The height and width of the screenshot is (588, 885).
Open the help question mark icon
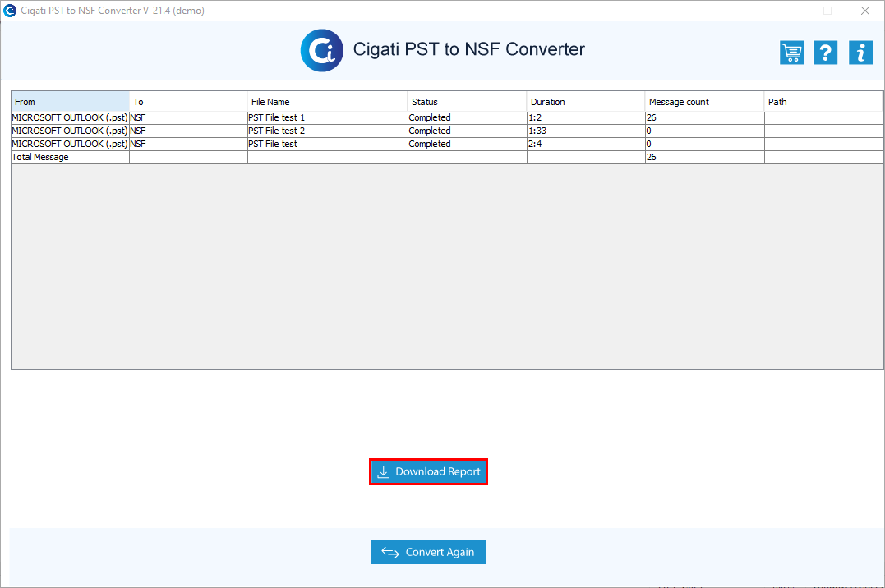tap(825, 53)
